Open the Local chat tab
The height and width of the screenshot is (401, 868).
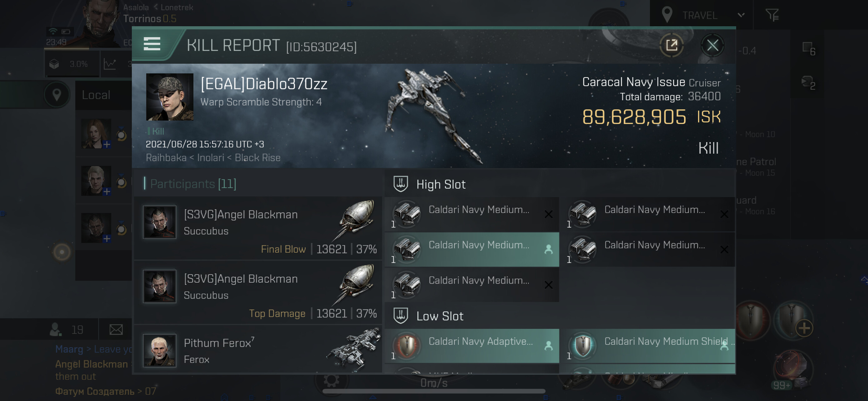[96, 95]
